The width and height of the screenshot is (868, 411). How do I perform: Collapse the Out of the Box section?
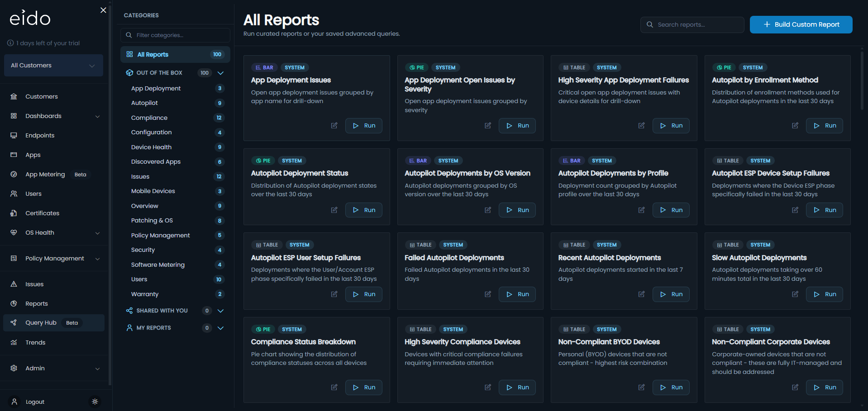tap(220, 73)
